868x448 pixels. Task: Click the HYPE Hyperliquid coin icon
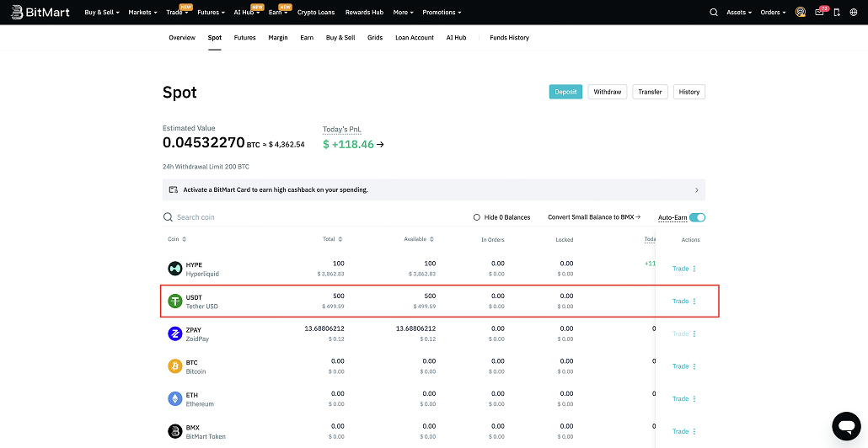pos(175,269)
